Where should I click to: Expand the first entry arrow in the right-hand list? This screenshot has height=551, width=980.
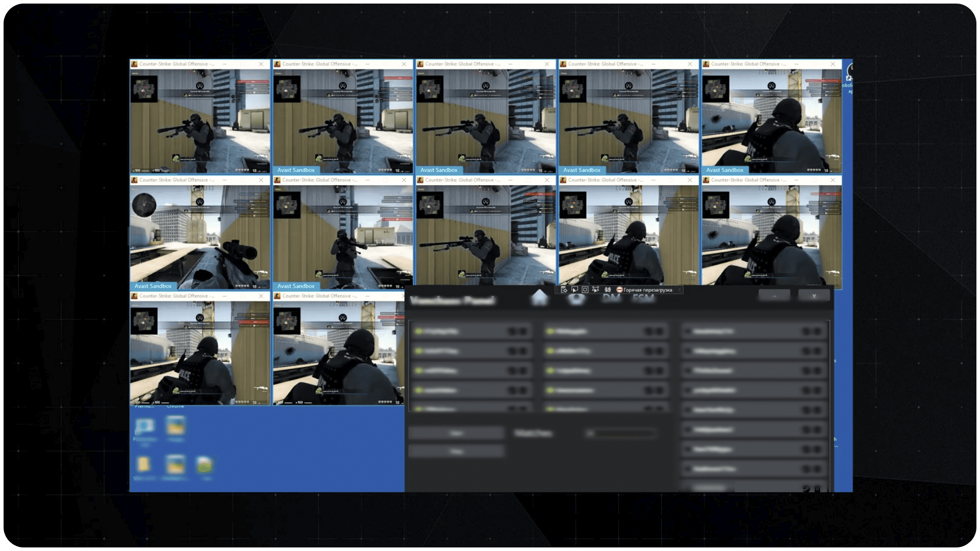688,332
